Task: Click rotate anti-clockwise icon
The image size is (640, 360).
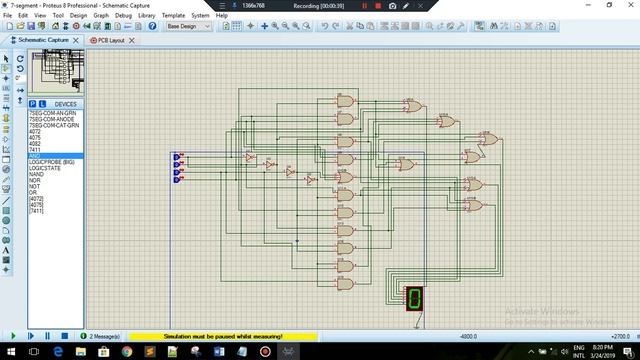Action: pos(20,69)
